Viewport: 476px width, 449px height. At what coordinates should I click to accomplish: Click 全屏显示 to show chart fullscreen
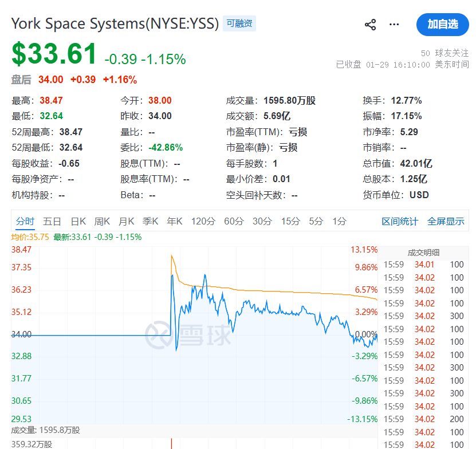coord(446,222)
